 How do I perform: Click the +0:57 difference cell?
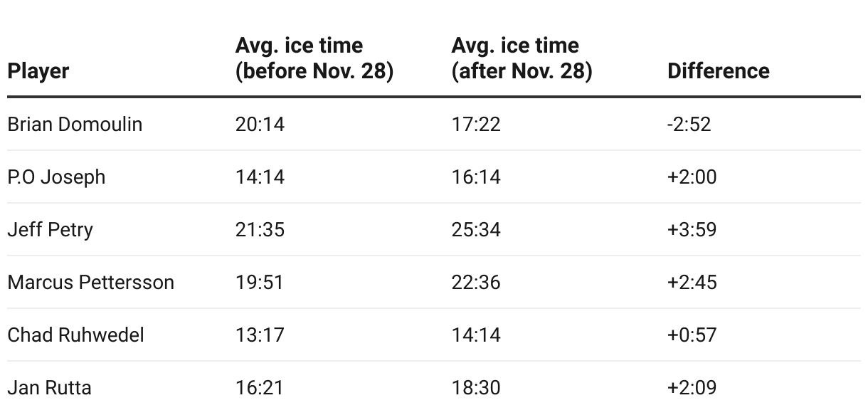pyautogui.click(x=692, y=335)
